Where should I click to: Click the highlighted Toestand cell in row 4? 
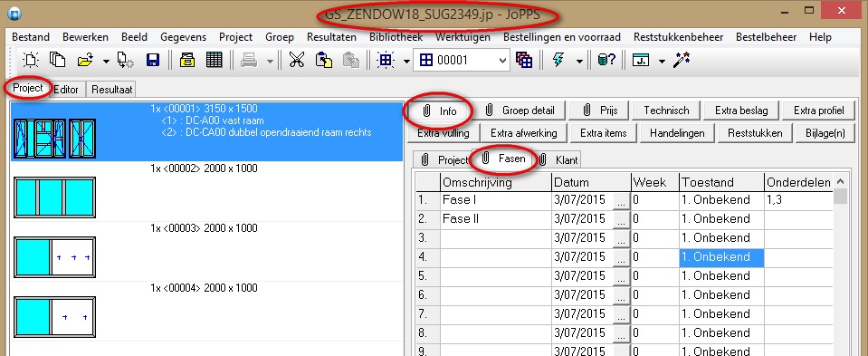coord(721,257)
